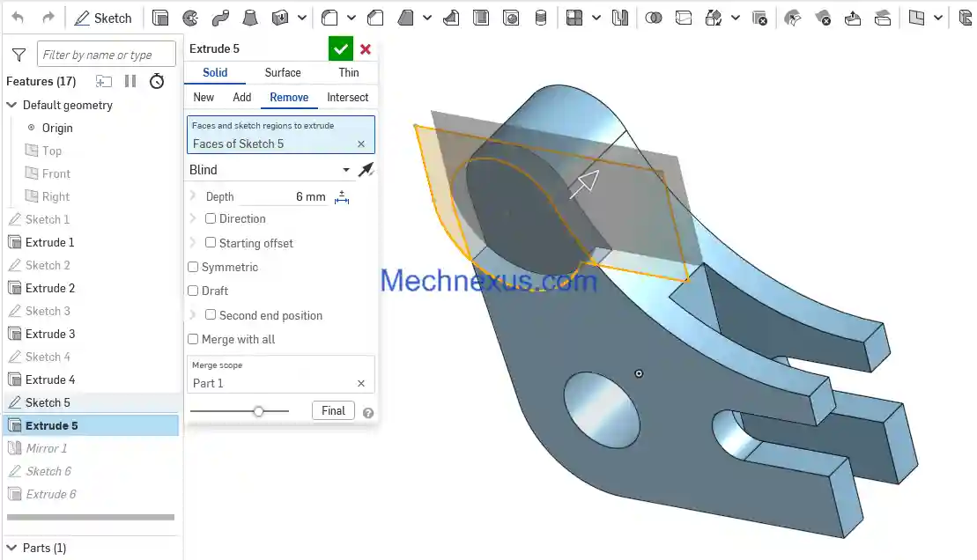The height and width of the screenshot is (560, 977).
Task: Check Merge with all
Action: [x=193, y=339]
